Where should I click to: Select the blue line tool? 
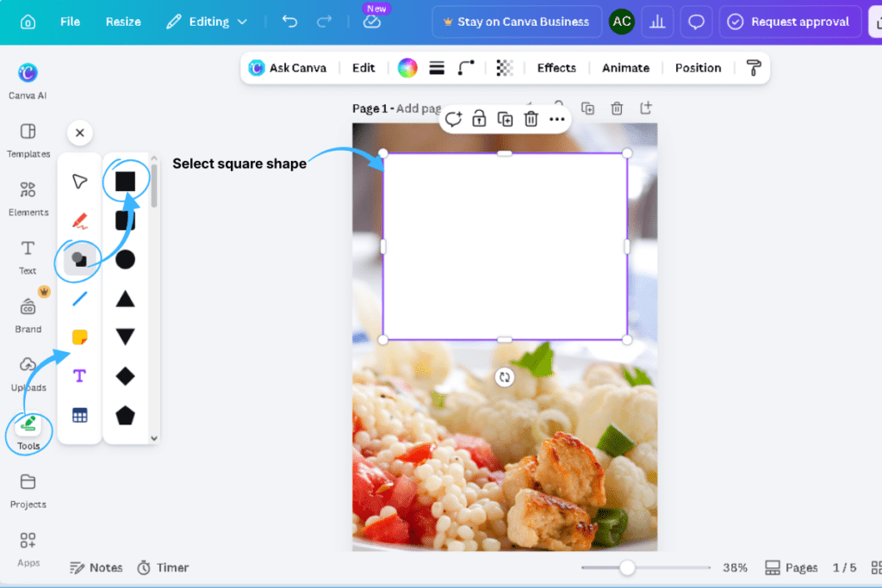pos(80,298)
